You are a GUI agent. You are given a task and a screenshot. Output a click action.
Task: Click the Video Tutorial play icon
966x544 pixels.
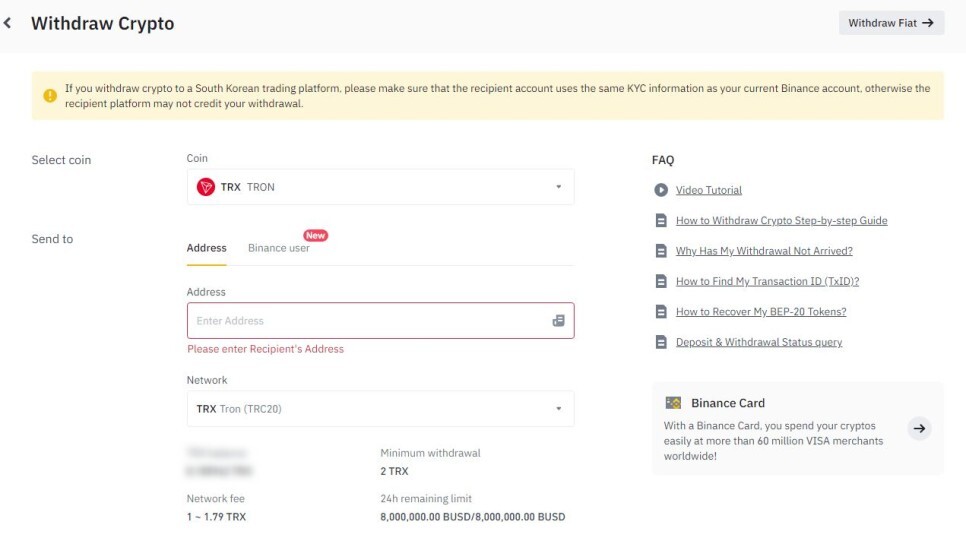[660, 190]
